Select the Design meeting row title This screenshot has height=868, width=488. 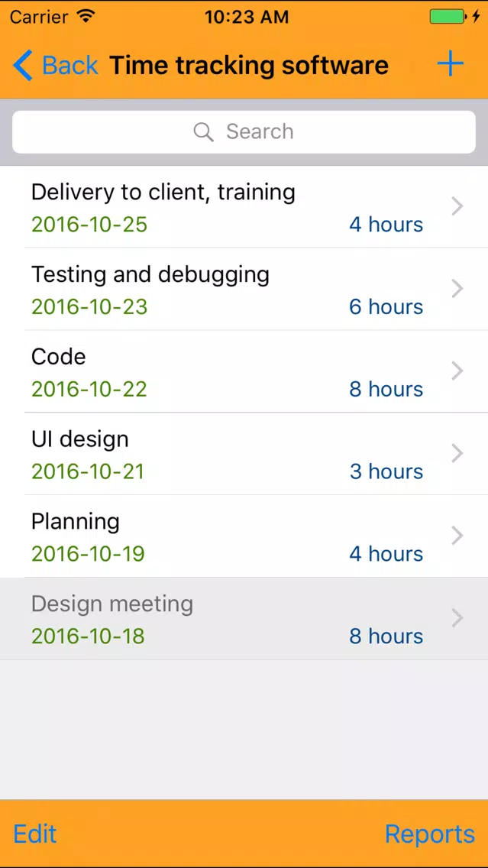click(x=112, y=604)
